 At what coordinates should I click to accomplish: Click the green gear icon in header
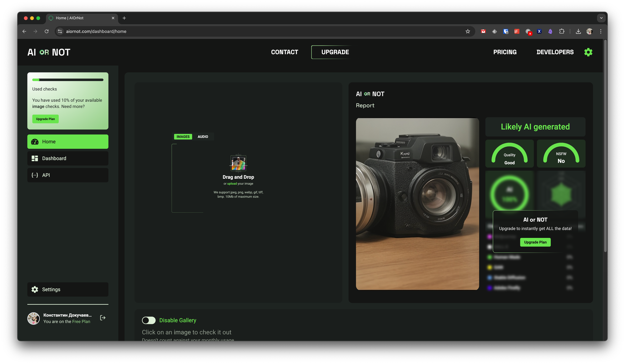click(x=588, y=52)
